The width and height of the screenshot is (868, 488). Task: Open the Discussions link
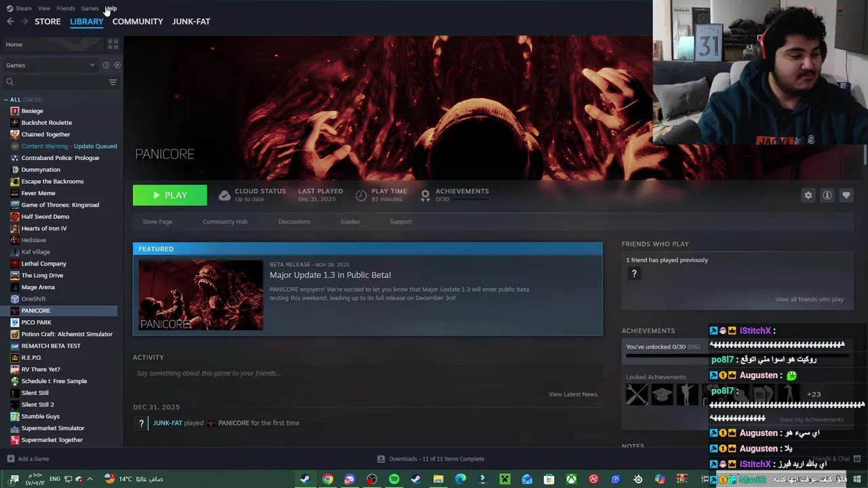(x=294, y=222)
